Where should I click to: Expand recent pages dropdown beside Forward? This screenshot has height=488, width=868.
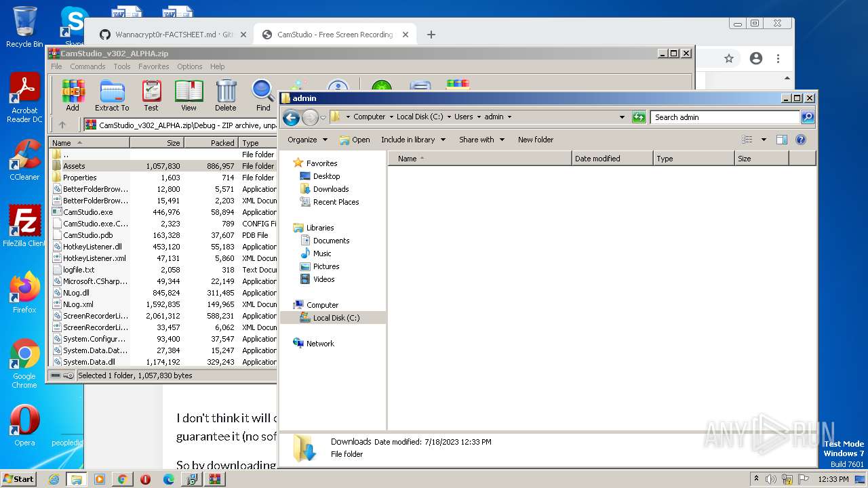[x=323, y=117]
